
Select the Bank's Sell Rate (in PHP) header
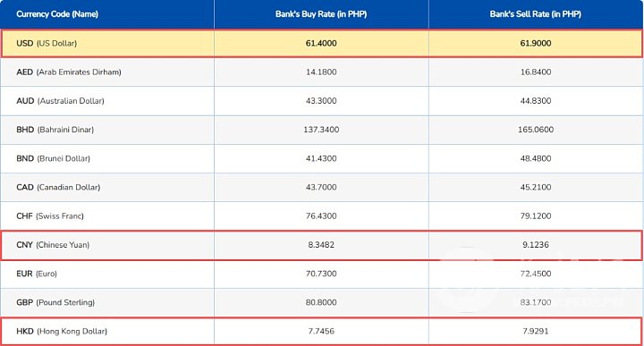(x=536, y=14)
